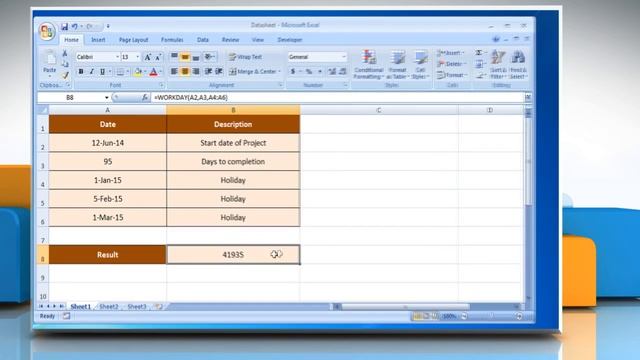Select entire sheet corner button
The image size is (640, 360).
click(x=43, y=110)
